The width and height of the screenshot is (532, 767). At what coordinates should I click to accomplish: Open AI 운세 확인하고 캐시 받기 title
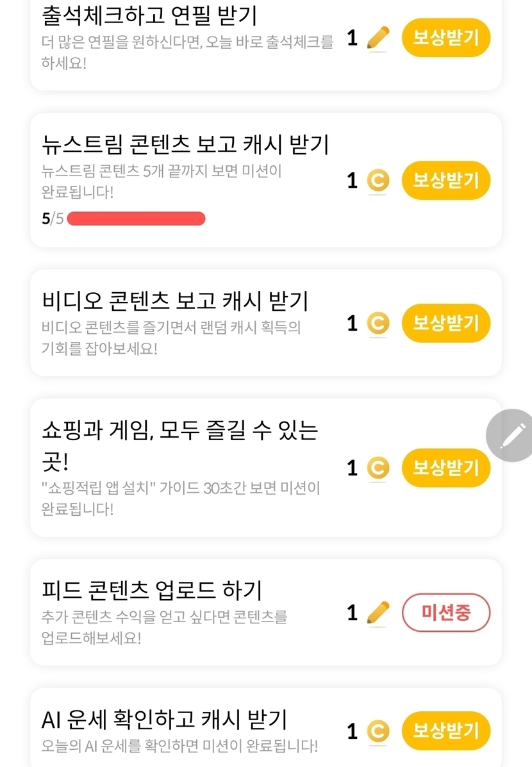click(164, 720)
